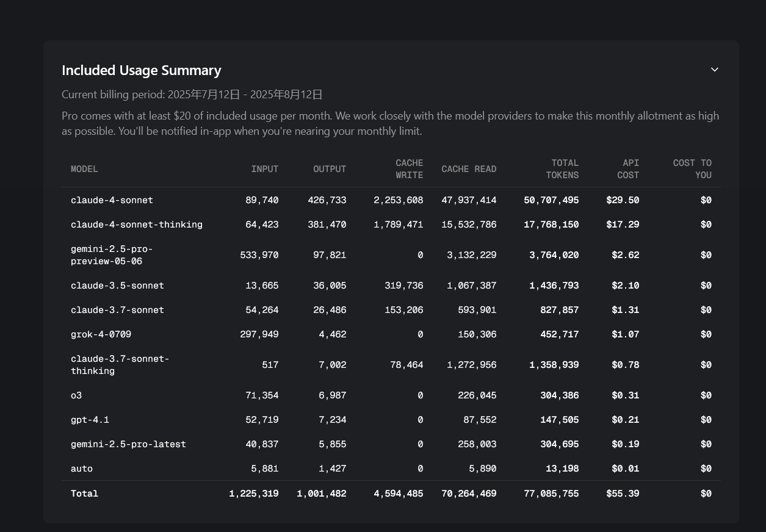This screenshot has height=532, width=766.
Task: Click claude-4-sonnet API cost $29.50
Action: tap(623, 200)
